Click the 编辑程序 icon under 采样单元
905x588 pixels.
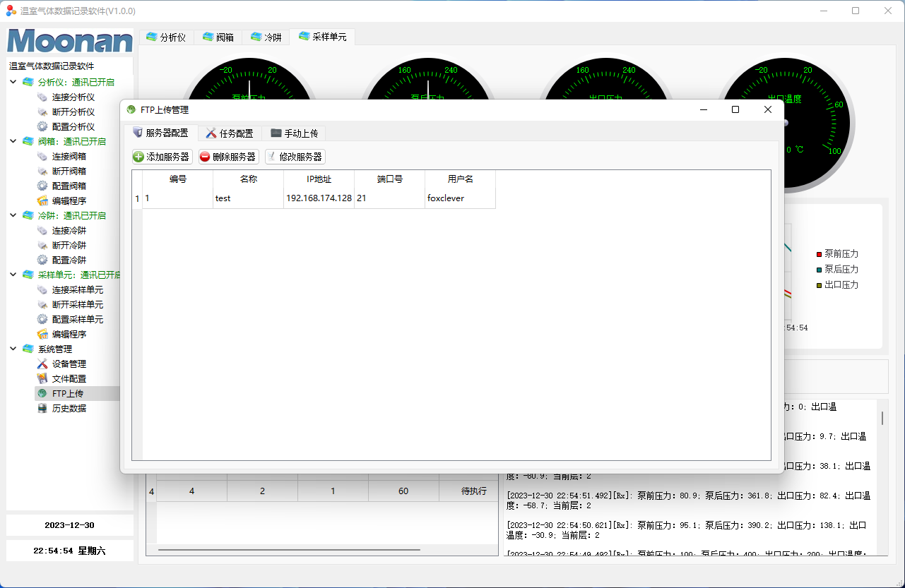click(x=42, y=334)
